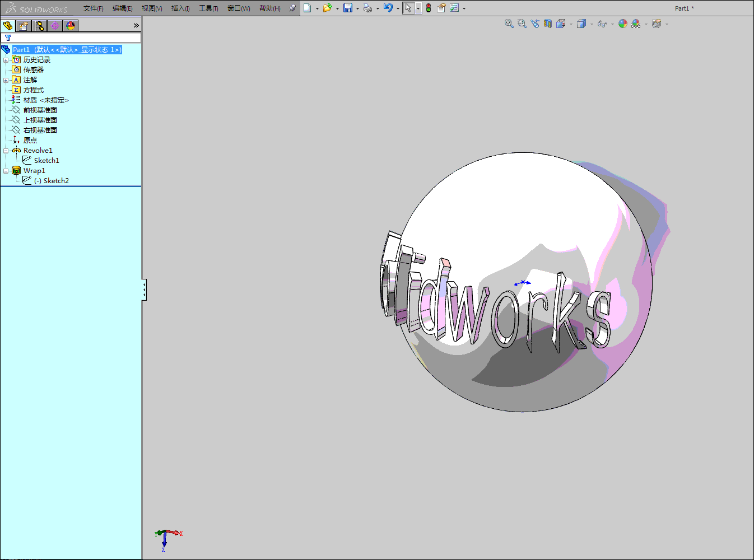754x560 pixels.
Task: Select the 材质 <未指定> item
Action: [x=46, y=100]
